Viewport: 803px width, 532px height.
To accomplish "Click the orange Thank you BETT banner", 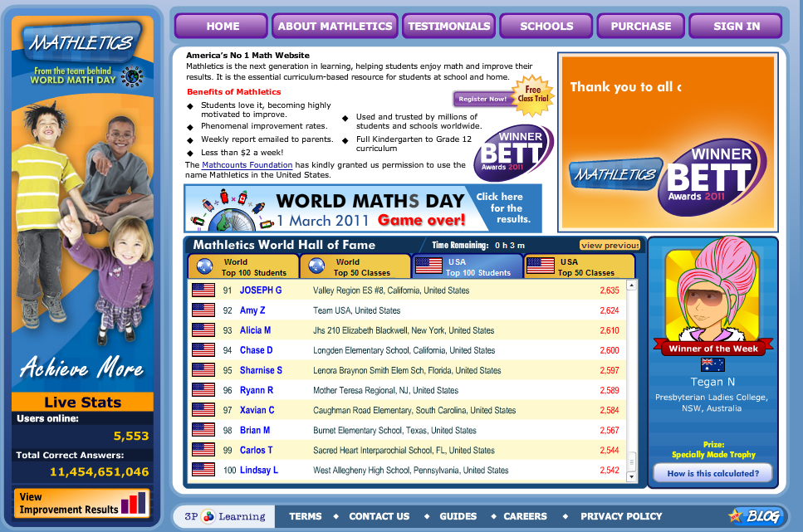I will click(668, 142).
